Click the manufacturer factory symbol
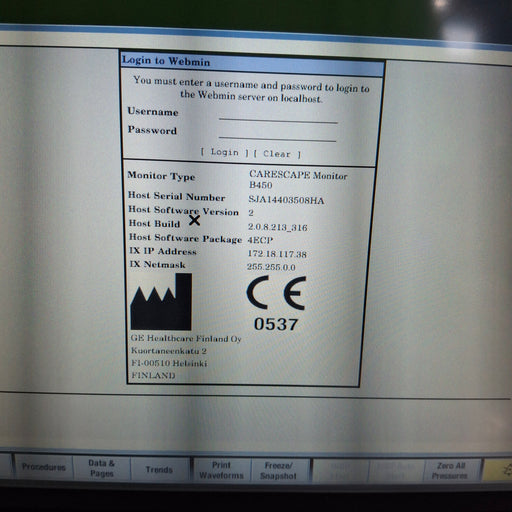Screen dimensions: 512x512 (161, 302)
